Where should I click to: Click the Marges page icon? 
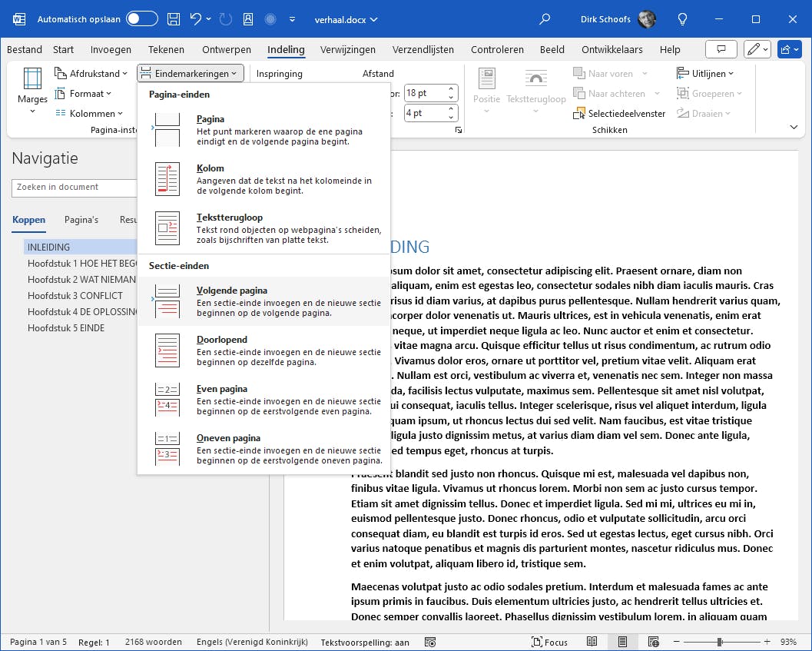point(32,78)
